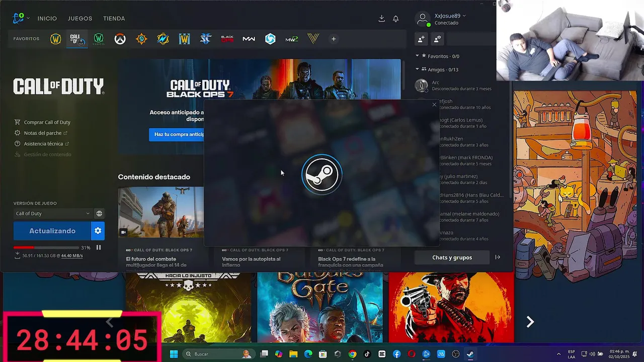Open taskbar clock and date
644x362 pixels.
click(619, 354)
